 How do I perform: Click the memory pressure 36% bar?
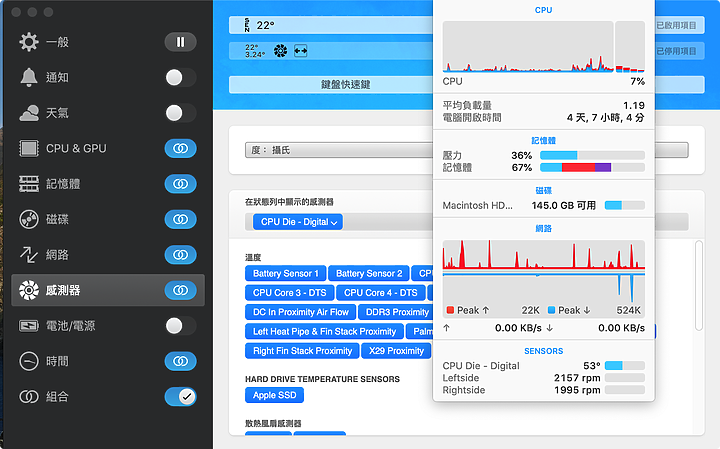point(592,155)
